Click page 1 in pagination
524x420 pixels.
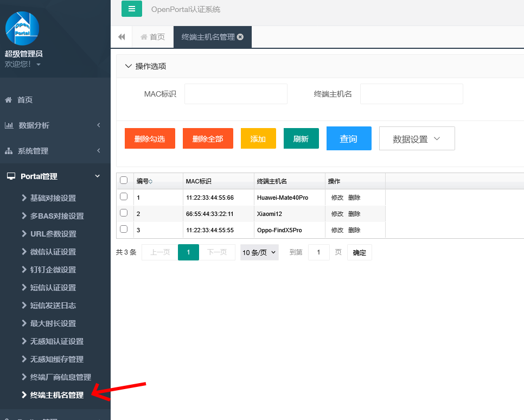pyautogui.click(x=188, y=252)
